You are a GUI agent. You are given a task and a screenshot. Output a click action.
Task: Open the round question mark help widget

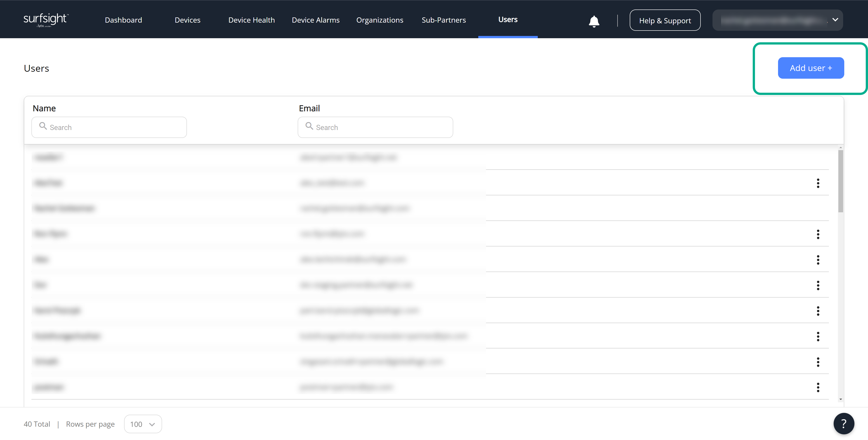click(x=844, y=423)
